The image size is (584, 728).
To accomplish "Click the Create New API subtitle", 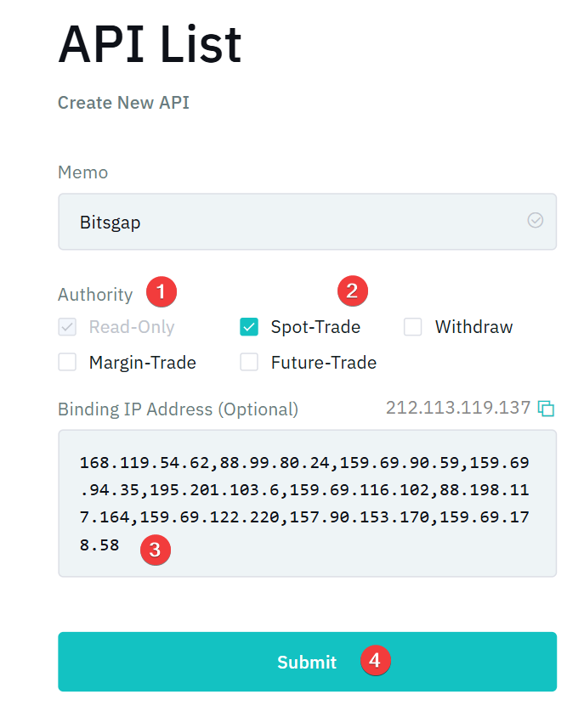I will coord(123,103).
